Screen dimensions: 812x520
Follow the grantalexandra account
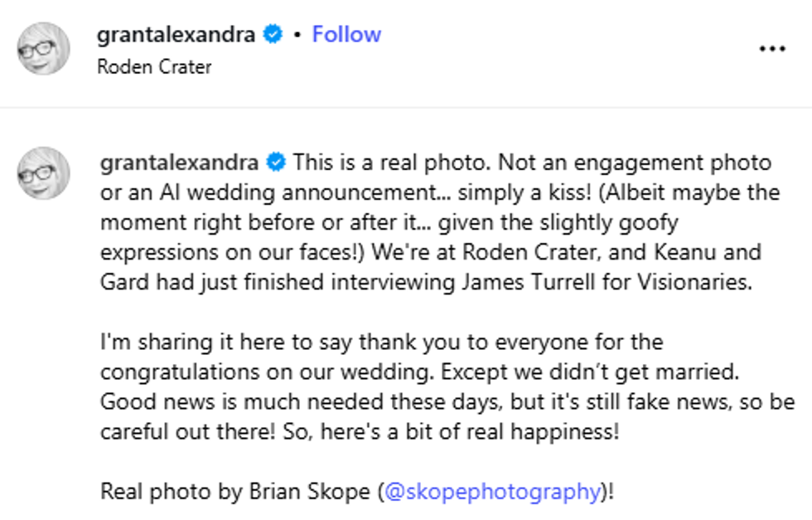[346, 35]
